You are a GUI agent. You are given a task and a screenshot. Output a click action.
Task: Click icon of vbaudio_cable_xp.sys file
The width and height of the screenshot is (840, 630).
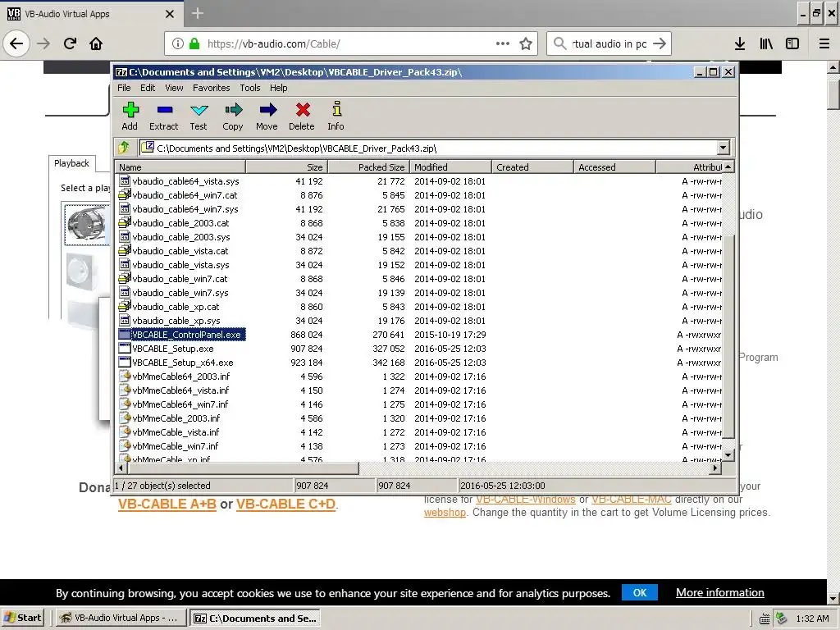pyautogui.click(x=125, y=321)
